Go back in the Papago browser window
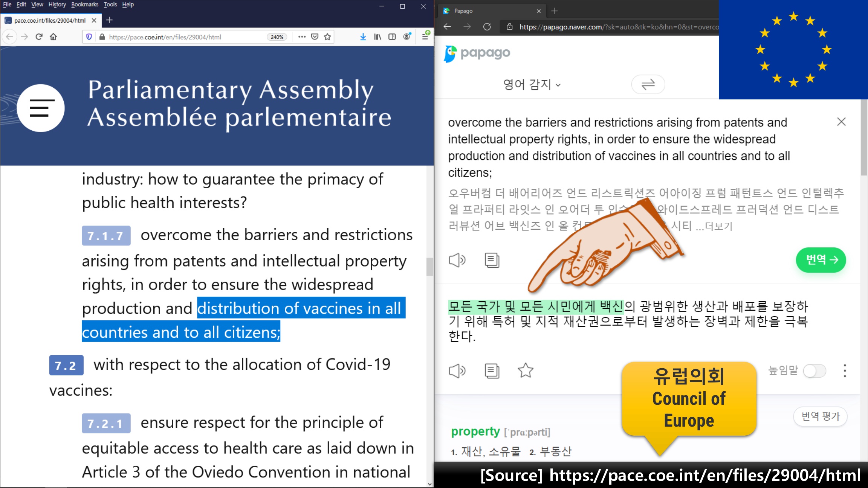Screen dimensions: 868x488 tap(447, 27)
